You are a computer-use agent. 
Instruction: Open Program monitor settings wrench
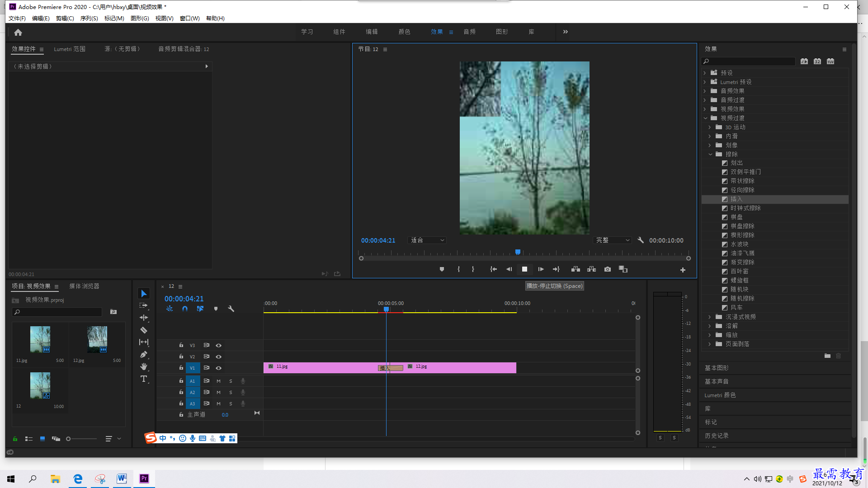641,240
